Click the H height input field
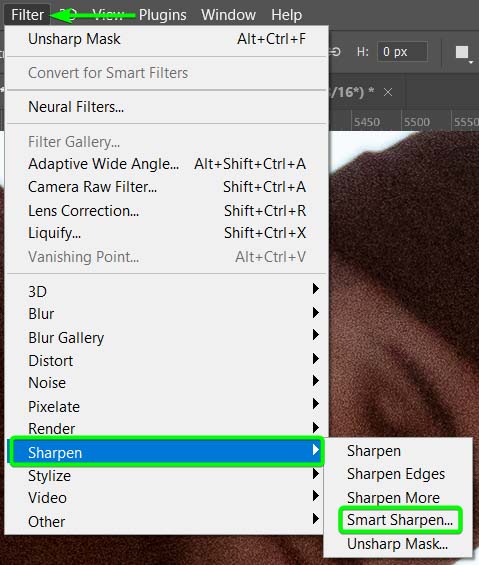Screen dimensions: 479x565 click(x=402, y=52)
